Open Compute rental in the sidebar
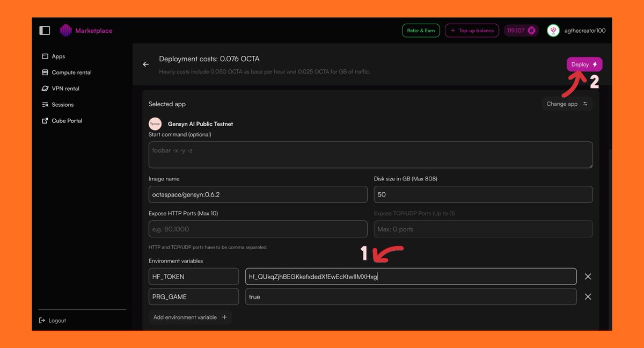 [x=67, y=73]
